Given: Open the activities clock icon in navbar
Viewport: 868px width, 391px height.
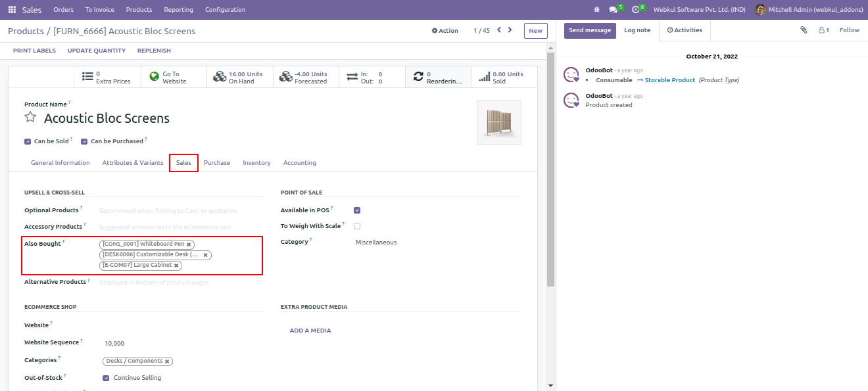Looking at the screenshot, I should pyautogui.click(x=635, y=10).
